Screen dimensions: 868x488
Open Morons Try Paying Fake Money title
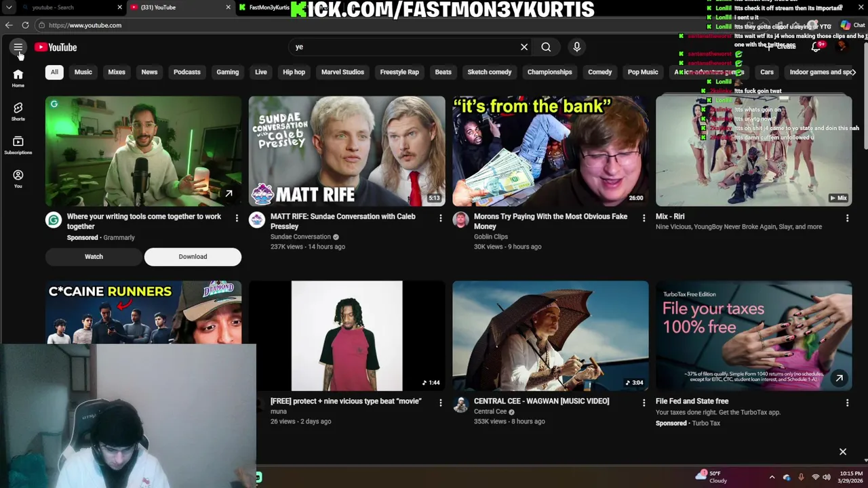coord(551,222)
